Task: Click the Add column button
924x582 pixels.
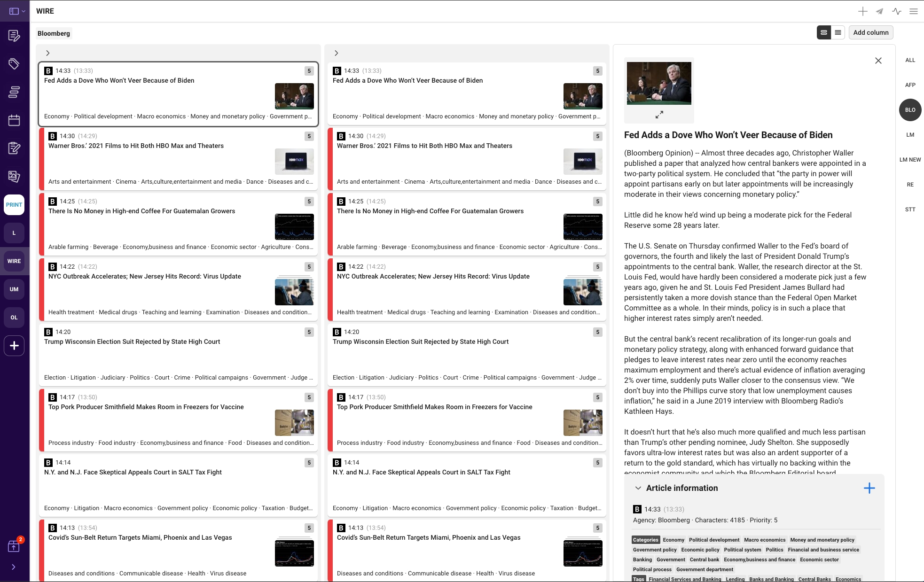Action: pyautogui.click(x=870, y=32)
